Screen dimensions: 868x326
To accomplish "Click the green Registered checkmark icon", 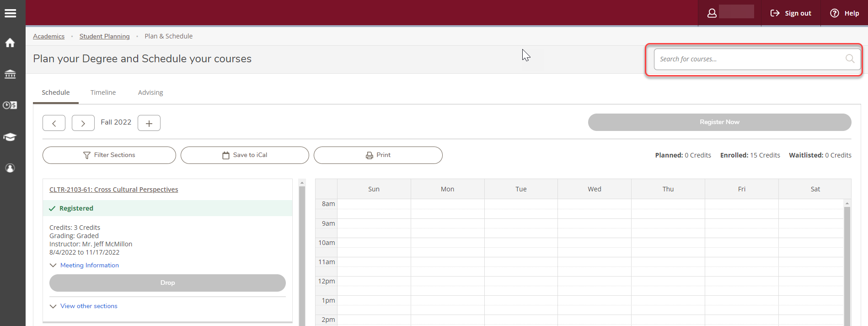I will pos(52,208).
